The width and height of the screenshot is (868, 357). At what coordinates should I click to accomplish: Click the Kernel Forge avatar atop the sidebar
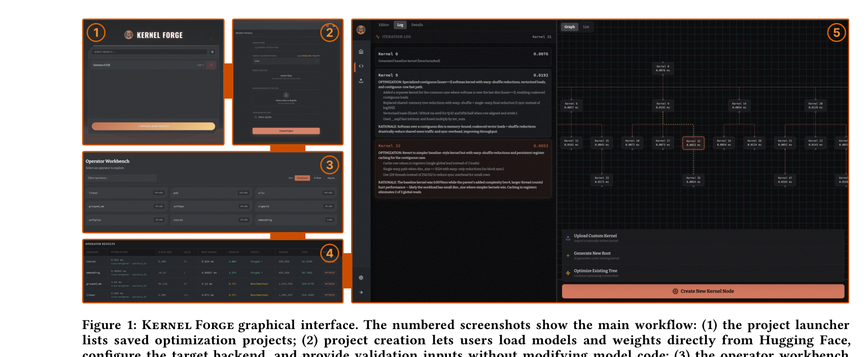pyautogui.click(x=361, y=30)
